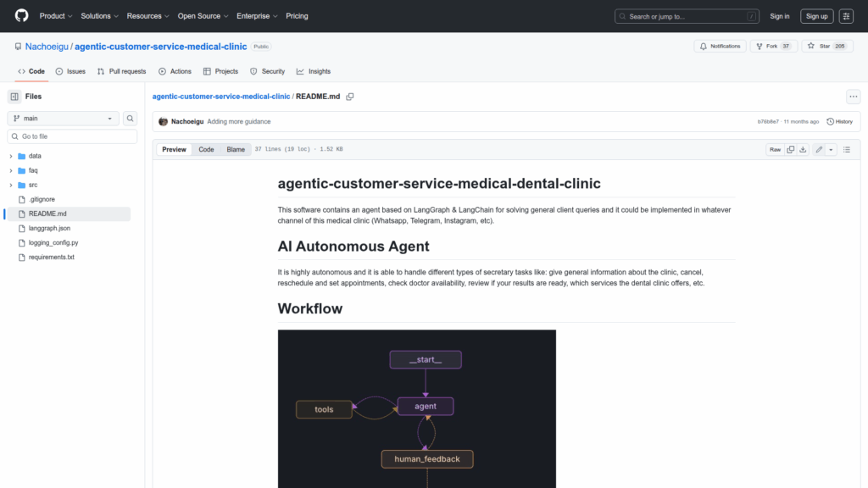
Task: Edit this file with the pencil icon
Action: tap(819, 149)
